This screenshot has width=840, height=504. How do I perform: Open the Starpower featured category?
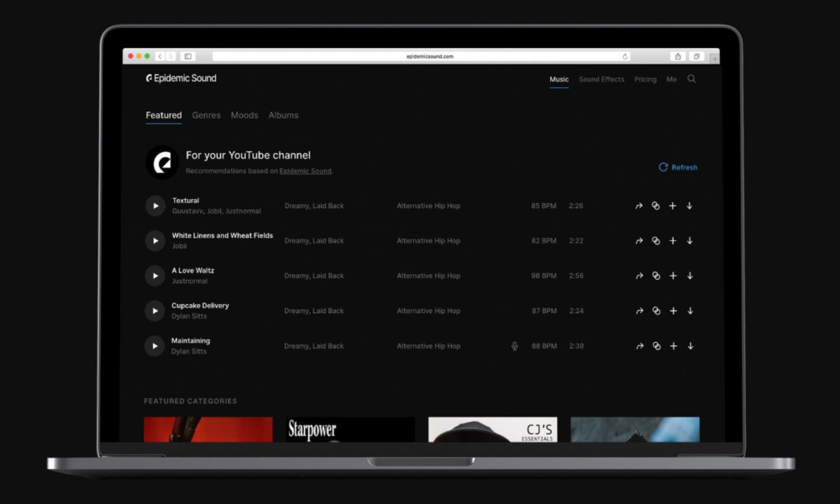pos(350,429)
